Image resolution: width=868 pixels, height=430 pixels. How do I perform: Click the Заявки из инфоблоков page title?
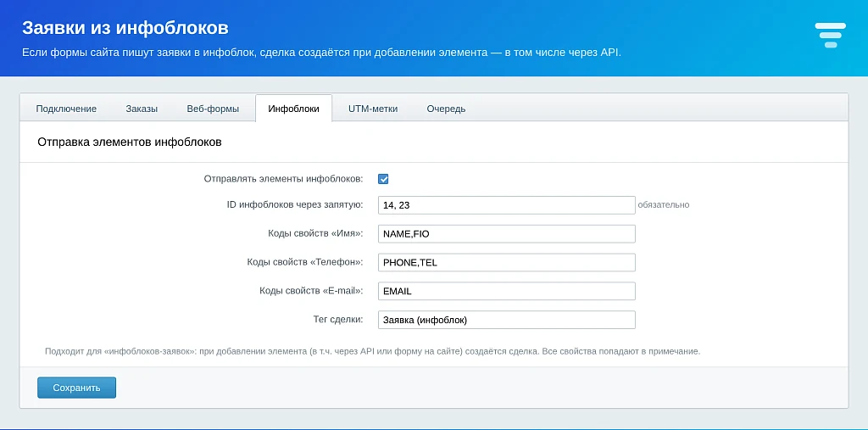point(125,27)
